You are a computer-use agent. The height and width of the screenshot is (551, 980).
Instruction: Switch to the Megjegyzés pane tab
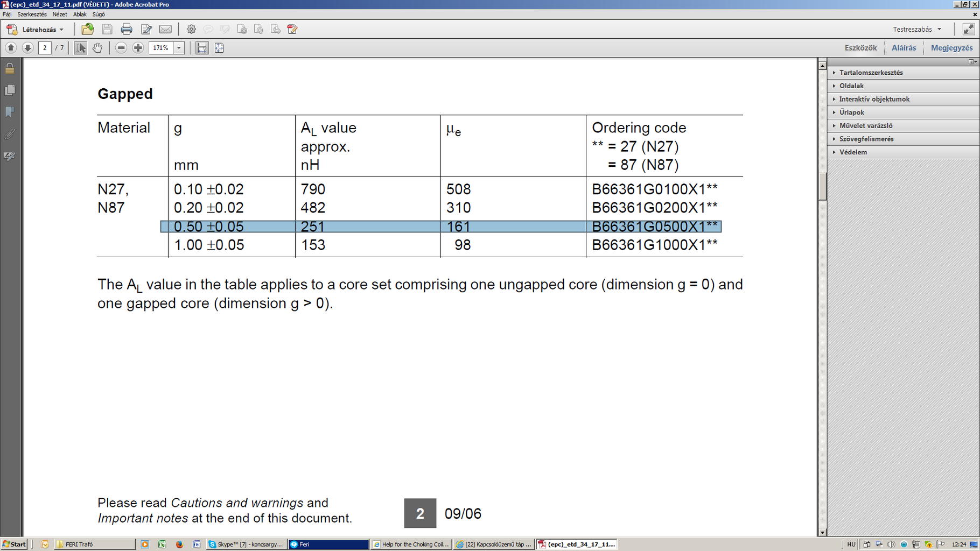click(x=951, y=48)
